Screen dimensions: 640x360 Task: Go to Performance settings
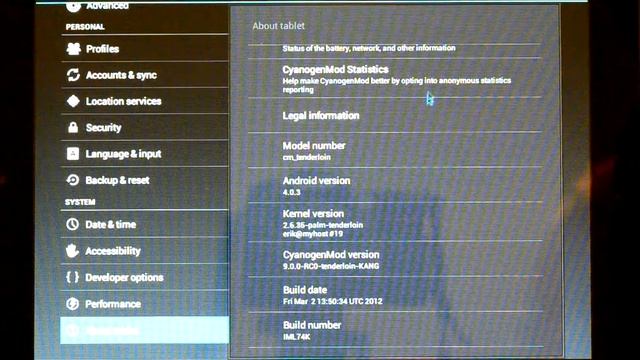[x=144, y=304]
